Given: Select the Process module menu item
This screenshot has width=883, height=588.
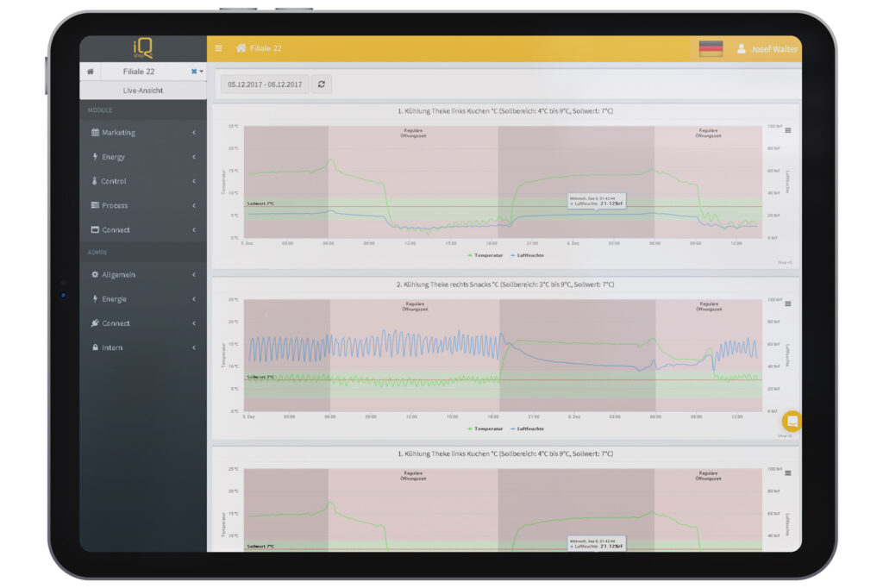Looking at the screenshot, I should pos(114,206).
